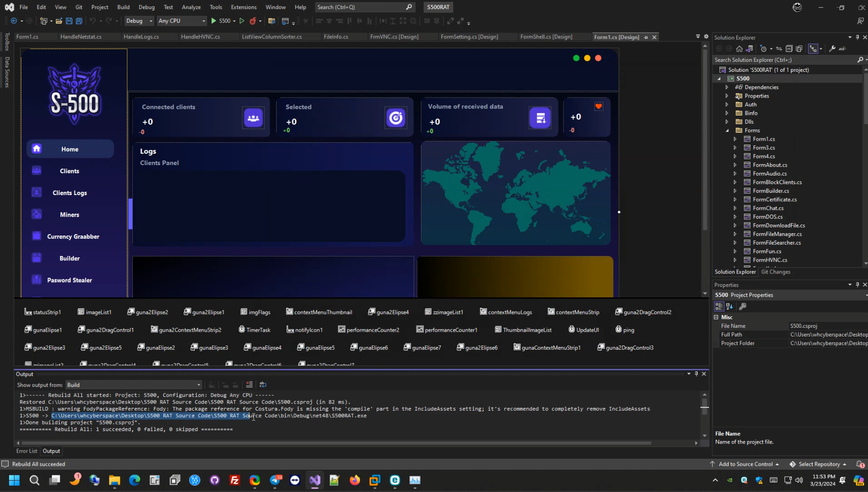868x492 pixels.
Task: Click the Add to Source Control button
Action: [x=745, y=464]
